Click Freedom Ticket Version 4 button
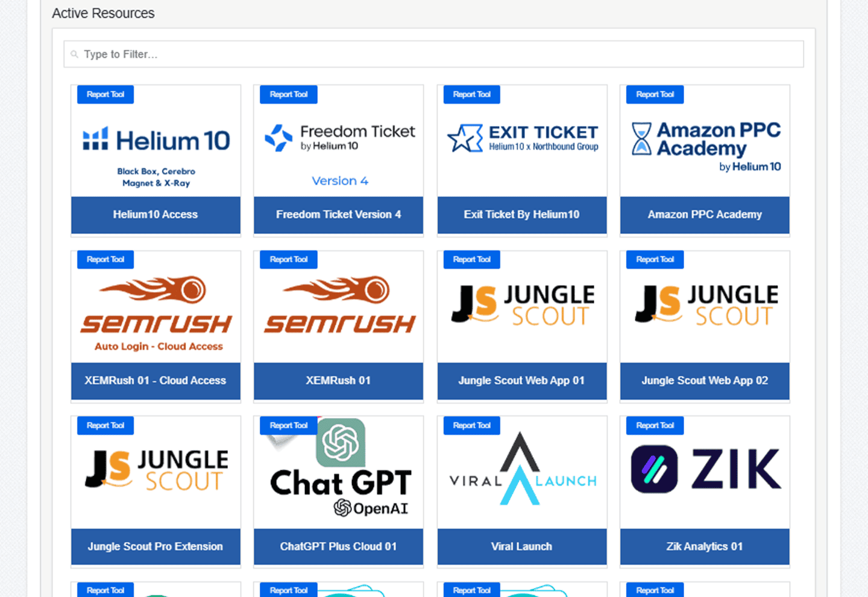This screenshot has height=597, width=868. pos(339,215)
